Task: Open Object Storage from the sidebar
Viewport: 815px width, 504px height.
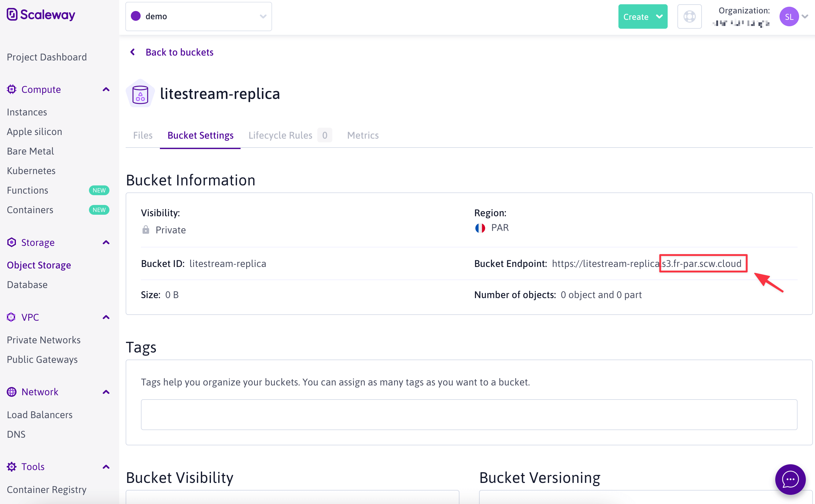Action: 39,265
